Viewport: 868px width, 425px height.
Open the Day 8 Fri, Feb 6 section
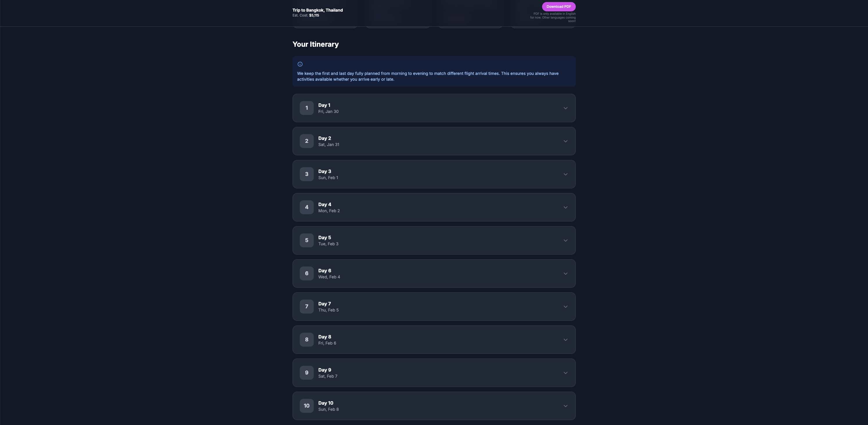coord(434,340)
